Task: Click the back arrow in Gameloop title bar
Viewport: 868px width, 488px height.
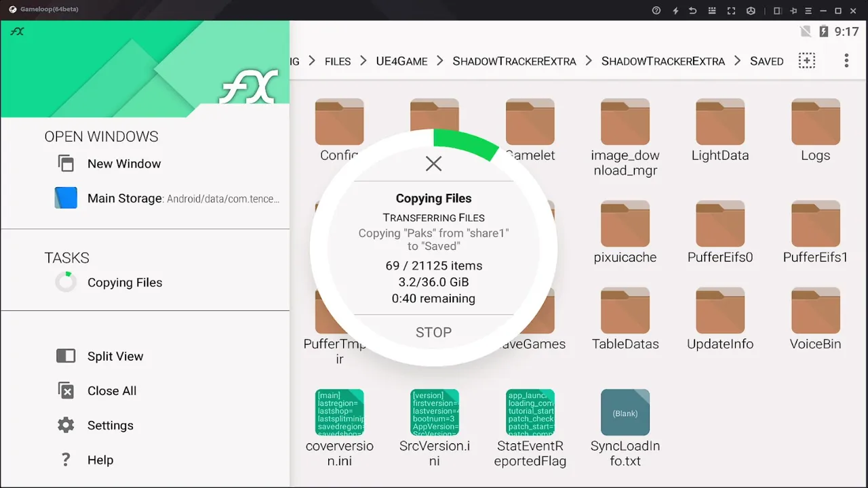Action: pyautogui.click(x=692, y=10)
